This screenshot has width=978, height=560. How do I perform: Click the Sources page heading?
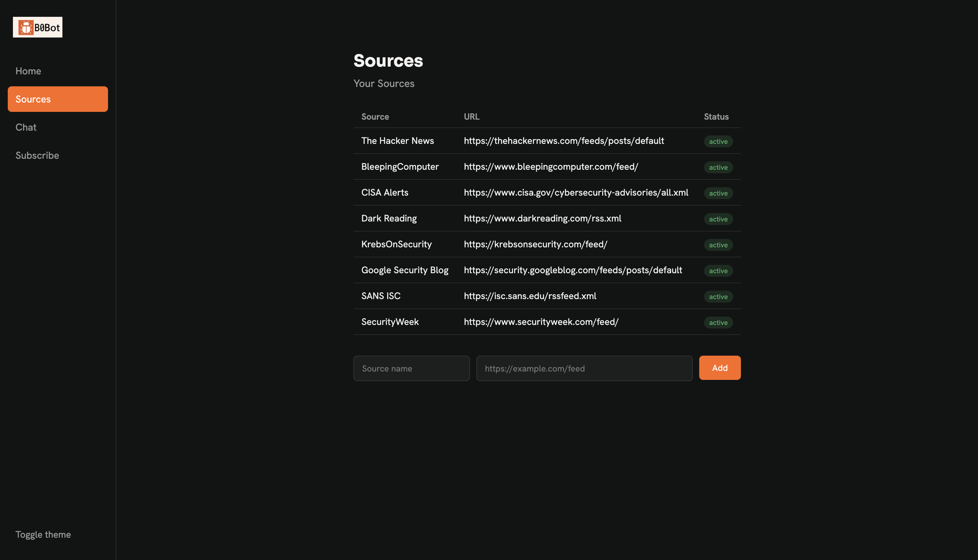click(388, 61)
